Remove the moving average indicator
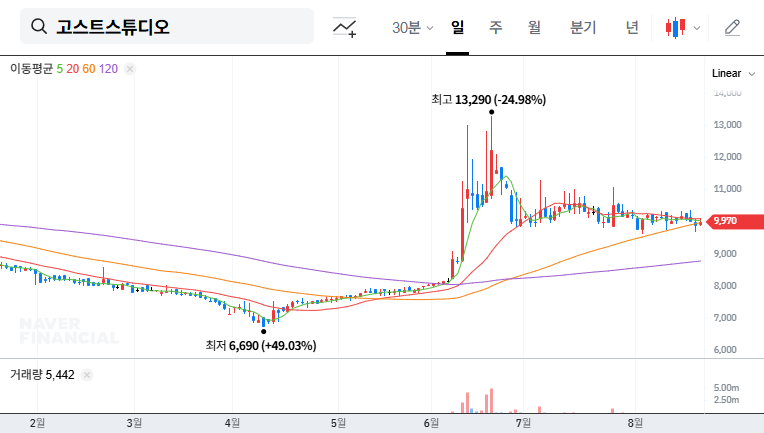The height and width of the screenshot is (433, 764). tap(130, 69)
